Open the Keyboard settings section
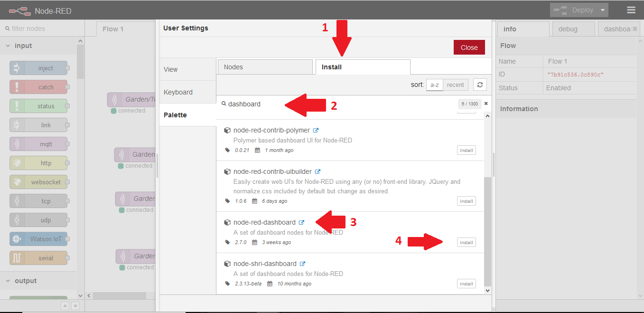This screenshot has width=644, height=313. (x=187, y=92)
